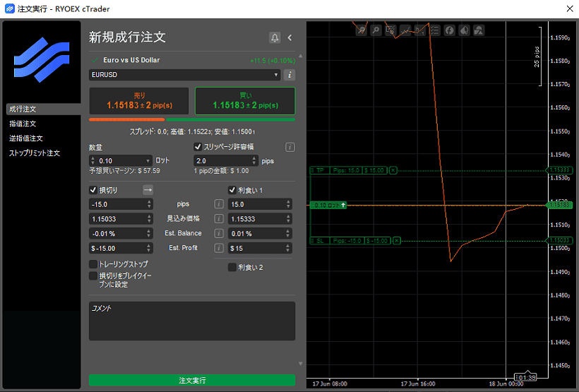Select 逆指値注文 stop order tab
Screen dimensions: 579x392
[x=26, y=138]
